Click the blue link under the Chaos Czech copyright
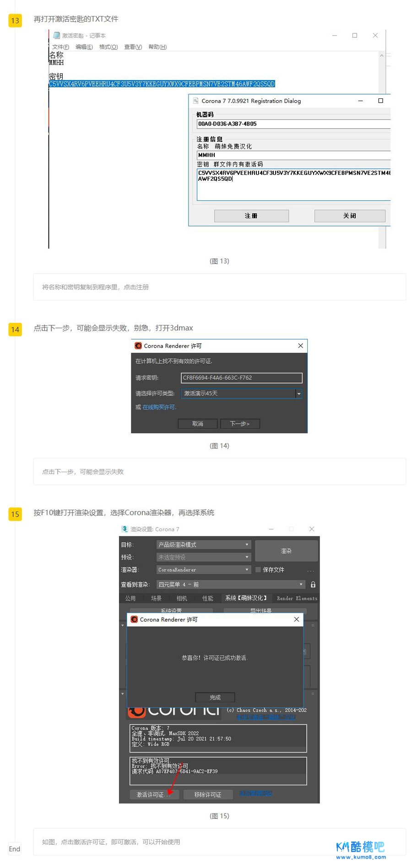Image resolution: width=412 pixels, height=868 pixels. [x=266, y=717]
